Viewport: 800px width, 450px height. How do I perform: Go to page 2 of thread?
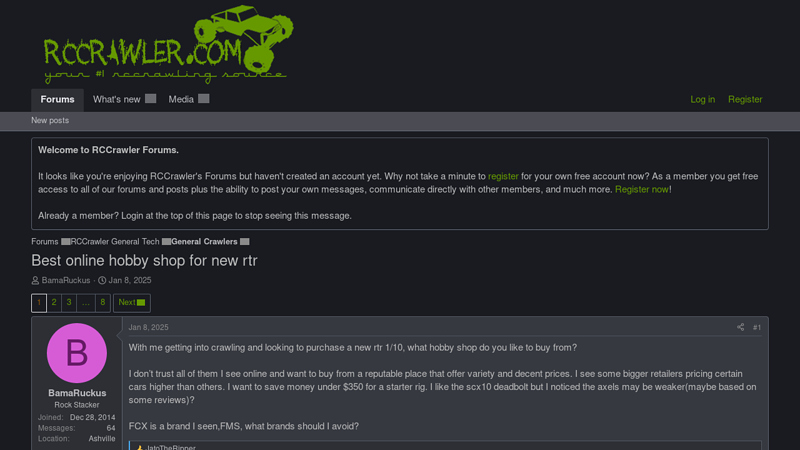pos(54,302)
